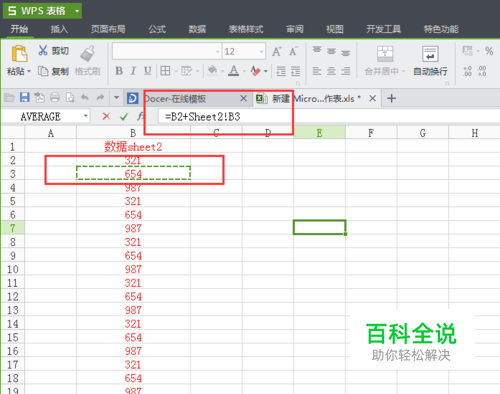Viewport: 500px width, 394px height.
Task: Cancel formula entry with red X
Action: pyautogui.click(x=106, y=116)
